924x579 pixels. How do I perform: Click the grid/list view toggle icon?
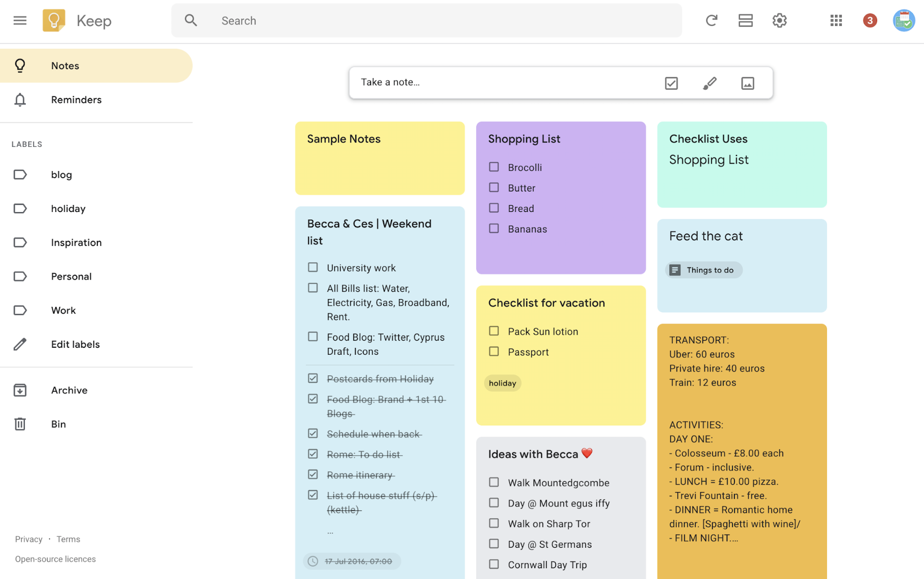[744, 19]
